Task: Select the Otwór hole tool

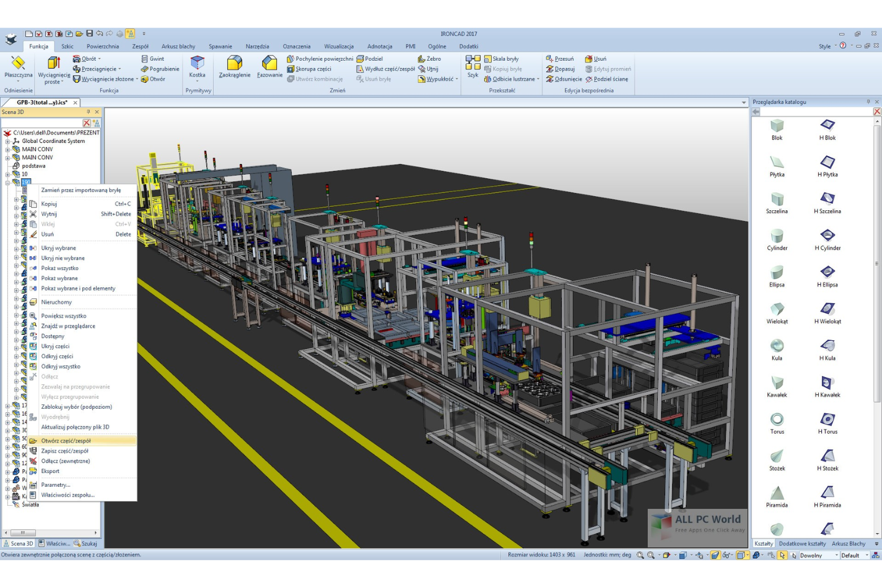Action: coord(153,79)
